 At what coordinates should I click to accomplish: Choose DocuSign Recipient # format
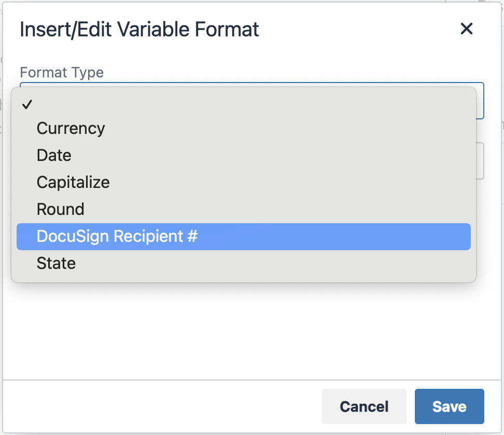coord(115,236)
